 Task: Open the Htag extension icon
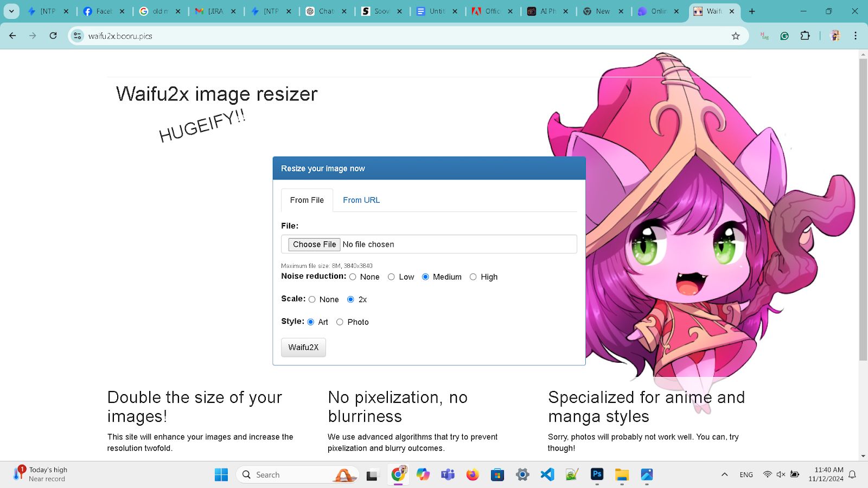click(764, 36)
